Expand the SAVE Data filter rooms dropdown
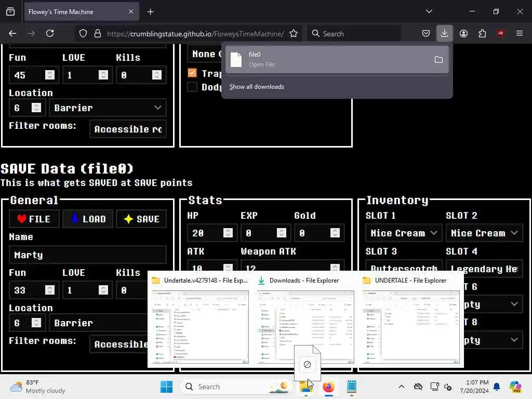This screenshot has height=399, width=532. click(x=119, y=344)
